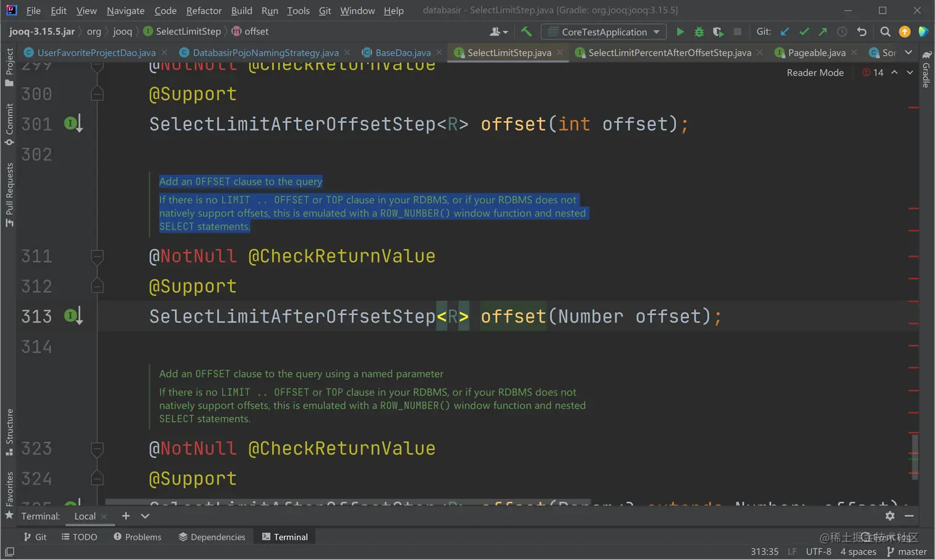The height and width of the screenshot is (560, 935).
Task: Open the Gradle tool window
Action: (x=926, y=69)
